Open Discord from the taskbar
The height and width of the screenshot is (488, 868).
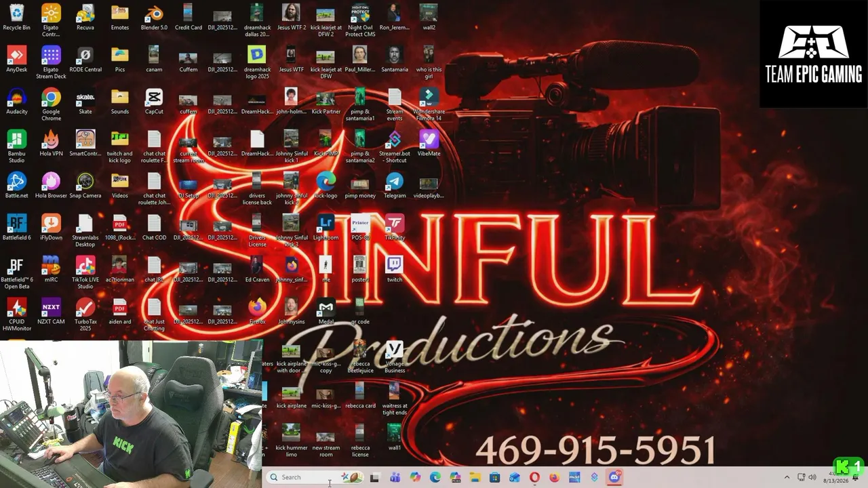[614, 477]
